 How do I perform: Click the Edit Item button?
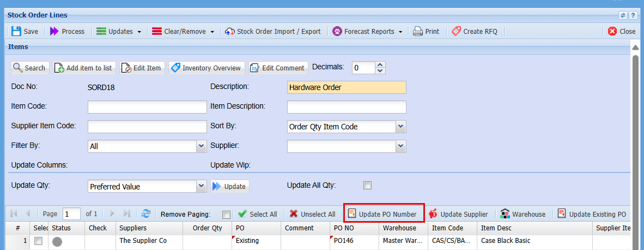142,68
